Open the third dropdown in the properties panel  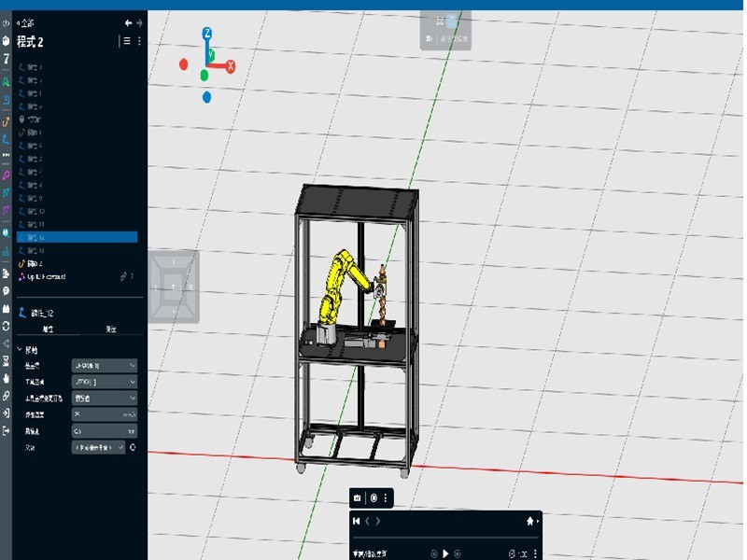tap(105, 398)
